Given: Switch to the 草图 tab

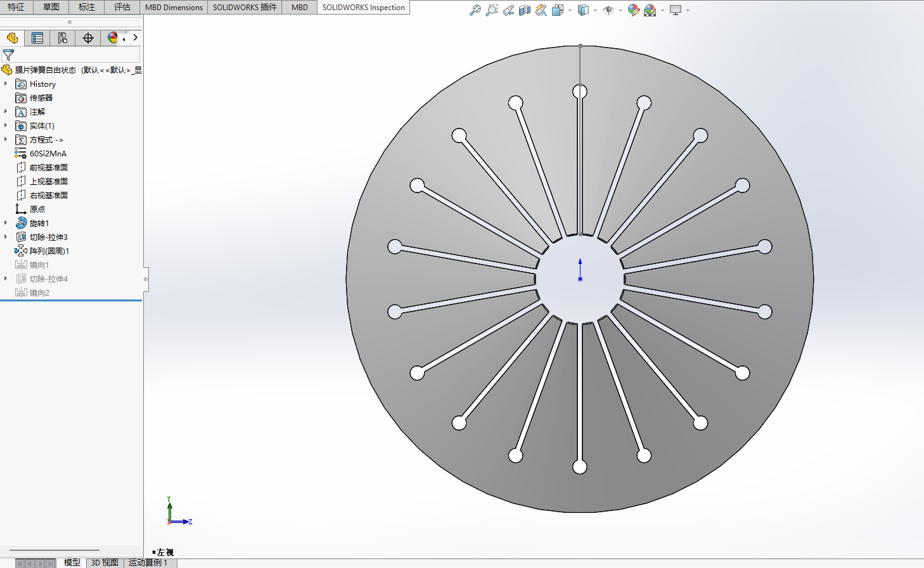Looking at the screenshot, I should [51, 7].
